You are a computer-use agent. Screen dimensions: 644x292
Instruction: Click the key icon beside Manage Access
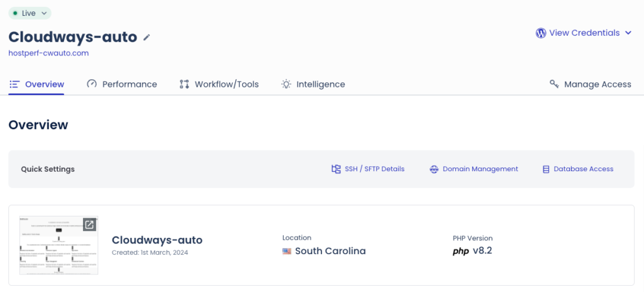click(x=555, y=84)
